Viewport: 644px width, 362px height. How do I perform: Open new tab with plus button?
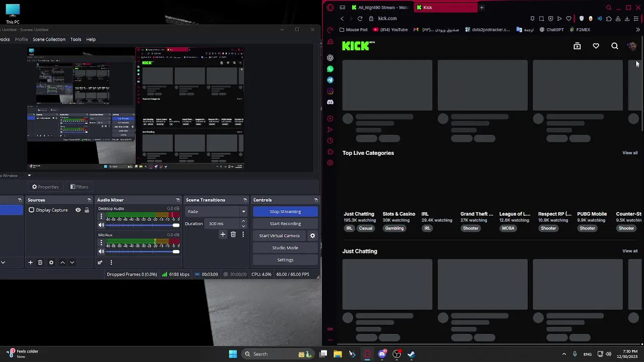coord(481,8)
